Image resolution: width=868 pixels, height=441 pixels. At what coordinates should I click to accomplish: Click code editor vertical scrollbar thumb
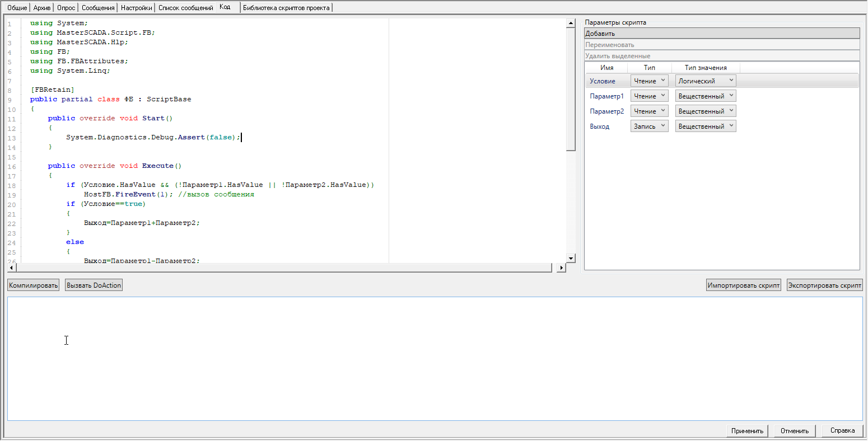(571, 90)
